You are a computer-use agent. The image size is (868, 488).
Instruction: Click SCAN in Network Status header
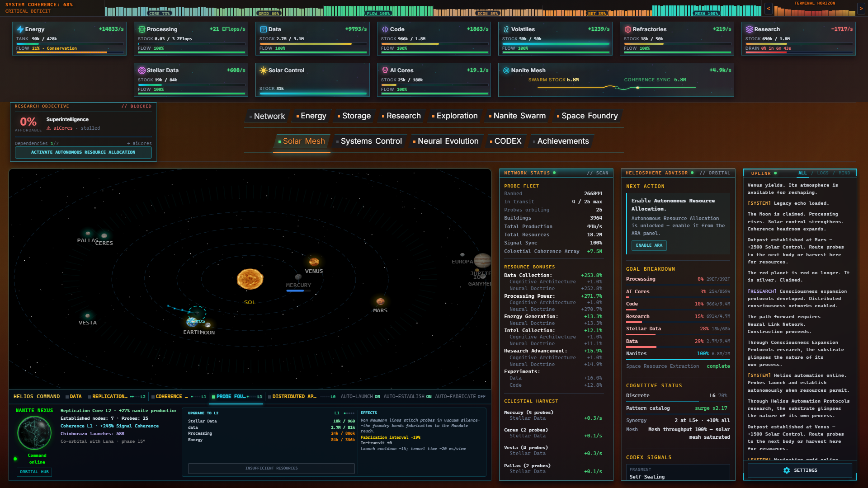[602, 173]
